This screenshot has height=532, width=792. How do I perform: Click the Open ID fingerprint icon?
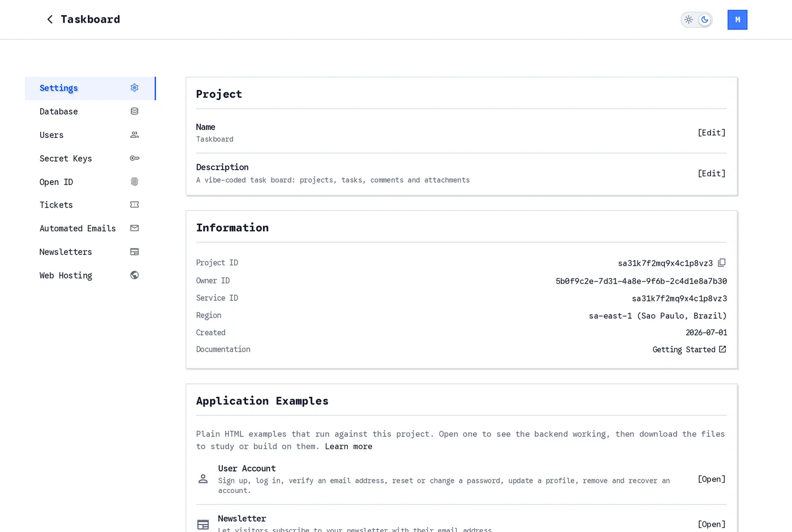135,182
